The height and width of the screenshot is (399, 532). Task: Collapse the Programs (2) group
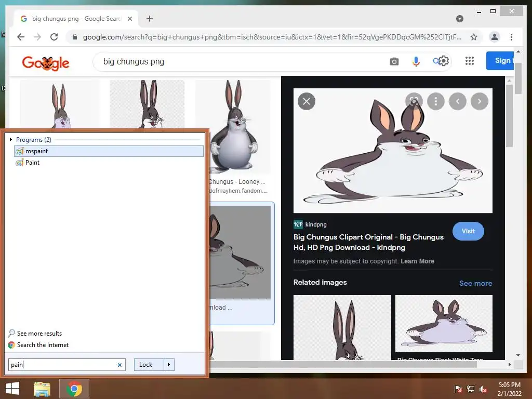11,139
